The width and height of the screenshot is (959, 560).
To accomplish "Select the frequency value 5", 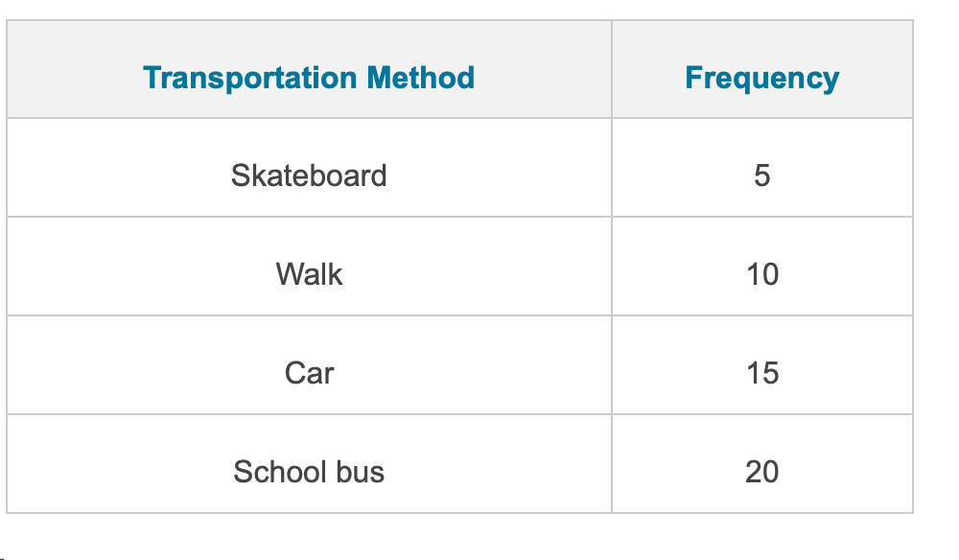I will 762,176.
